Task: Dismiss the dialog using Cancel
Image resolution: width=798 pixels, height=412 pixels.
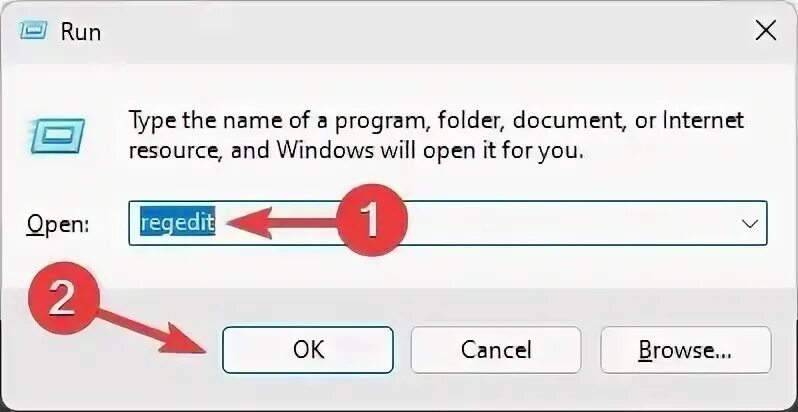Action: click(x=496, y=350)
